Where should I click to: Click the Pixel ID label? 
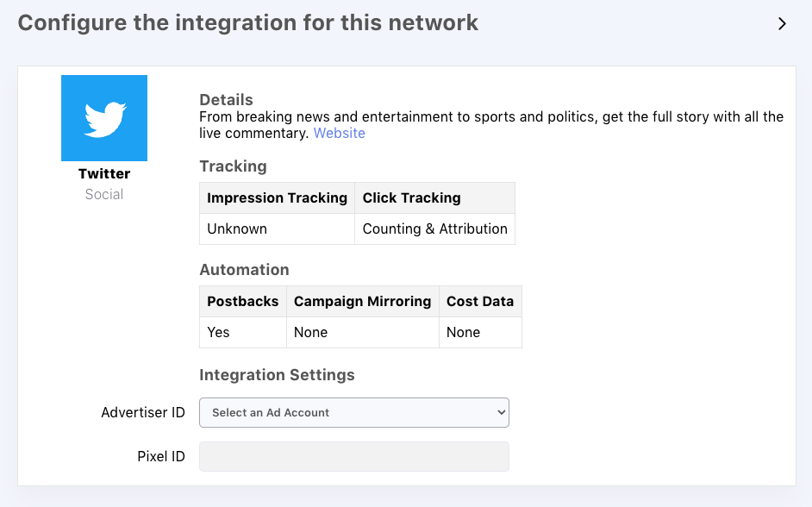click(161, 457)
